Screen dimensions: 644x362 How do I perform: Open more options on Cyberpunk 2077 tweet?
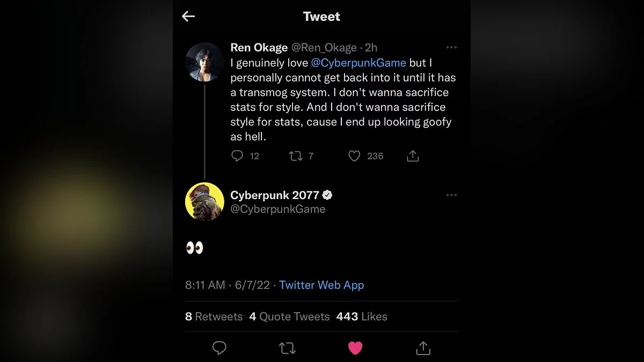[x=451, y=195]
